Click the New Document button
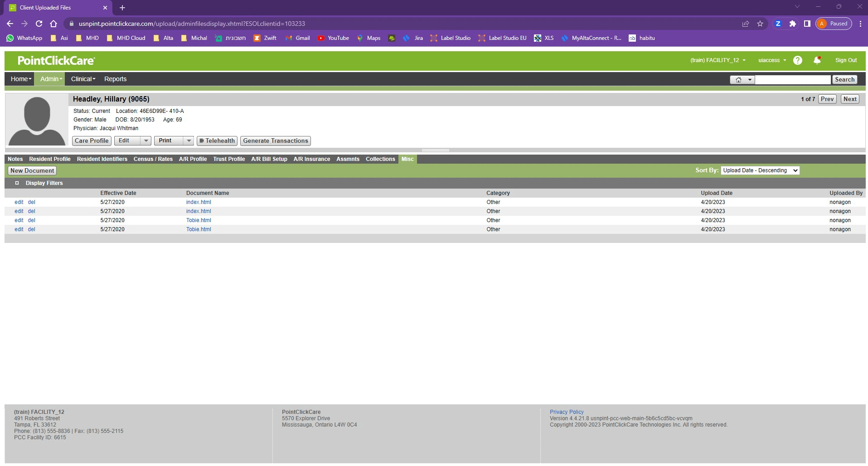This screenshot has width=868, height=466. pos(32,171)
